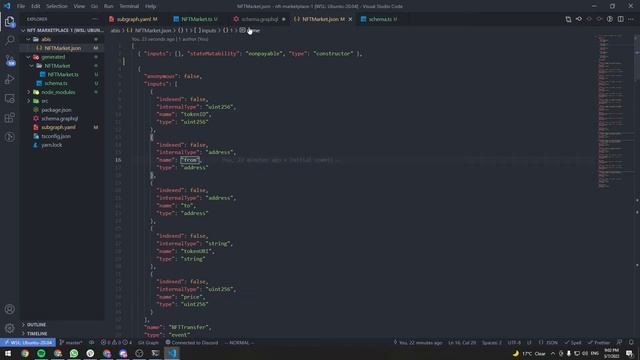Open the JSON language mode selector

click(548, 342)
